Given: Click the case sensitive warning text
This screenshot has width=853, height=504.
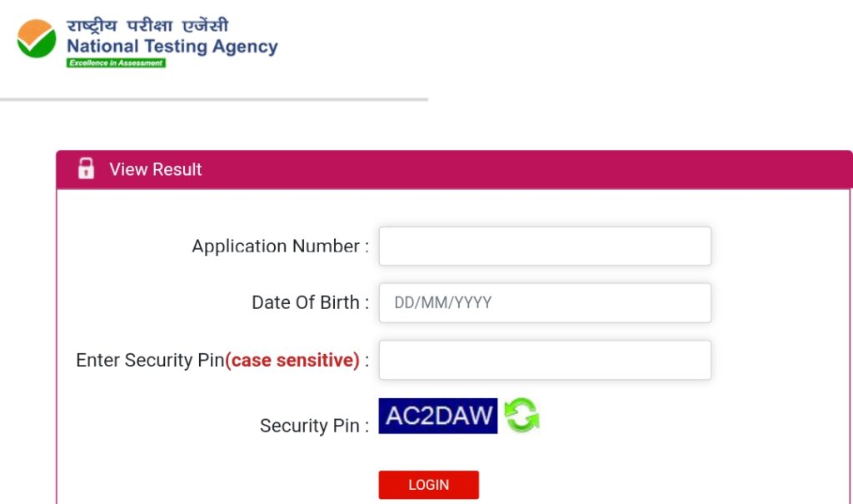Looking at the screenshot, I should click(292, 360).
